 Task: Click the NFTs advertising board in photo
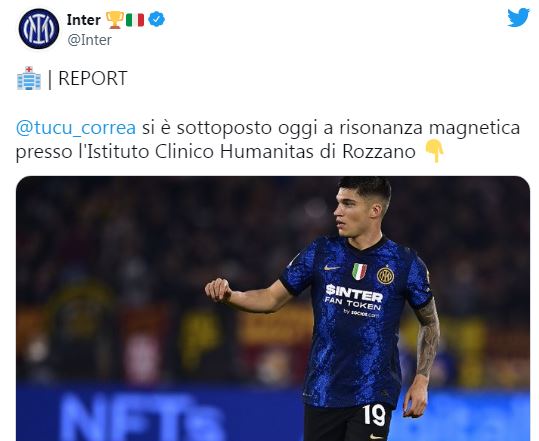(x=141, y=417)
